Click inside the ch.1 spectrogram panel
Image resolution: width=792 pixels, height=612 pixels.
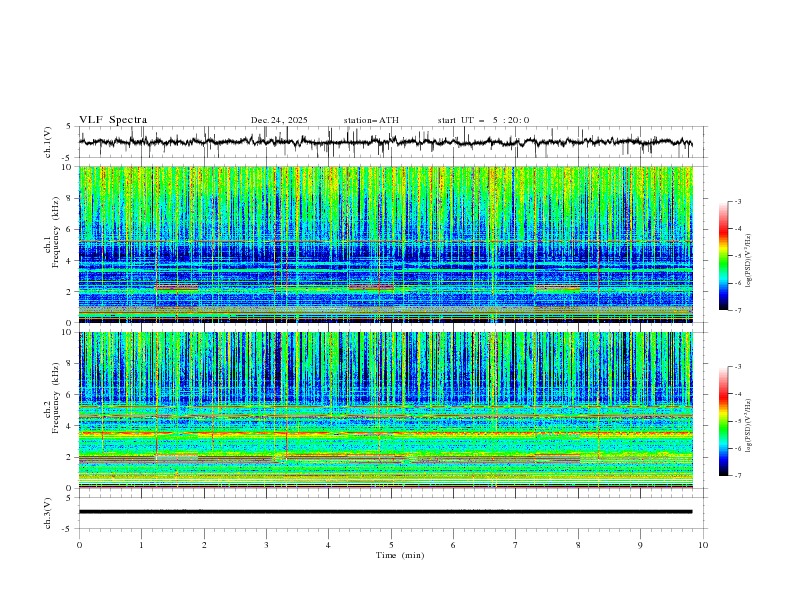click(385, 244)
